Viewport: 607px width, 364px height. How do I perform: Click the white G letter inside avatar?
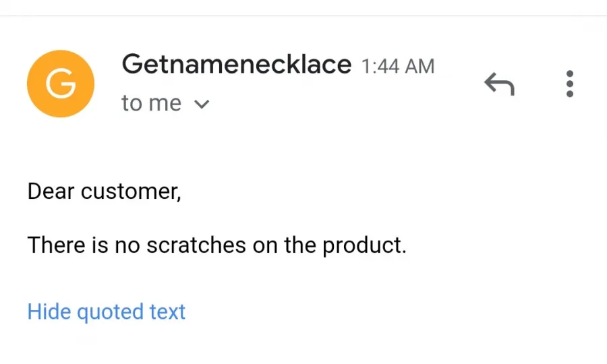[61, 84]
